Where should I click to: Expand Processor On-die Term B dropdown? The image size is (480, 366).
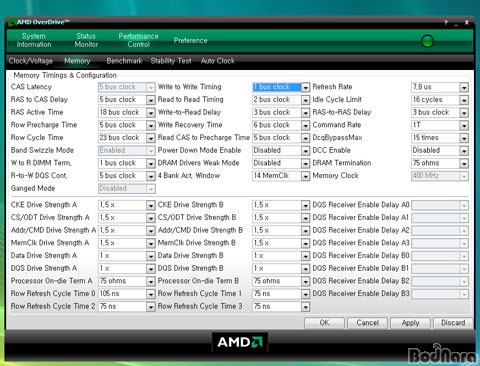pyautogui.click(x=305, y=281)
